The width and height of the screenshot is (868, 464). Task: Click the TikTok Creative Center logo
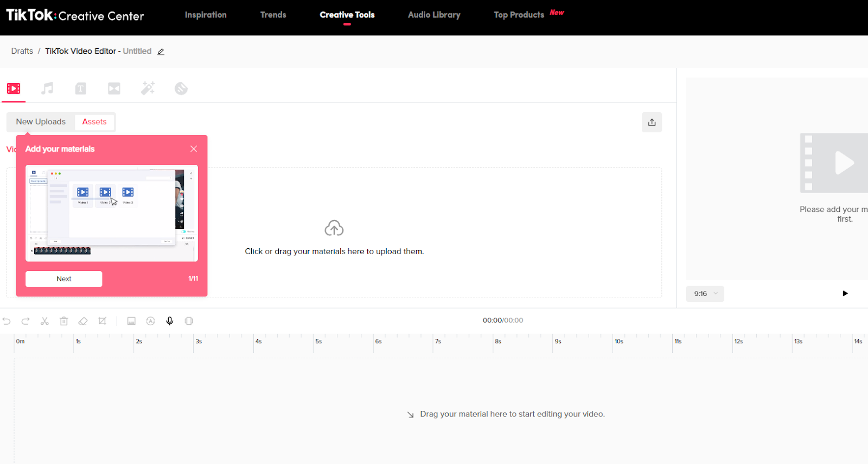coord(75,15)
